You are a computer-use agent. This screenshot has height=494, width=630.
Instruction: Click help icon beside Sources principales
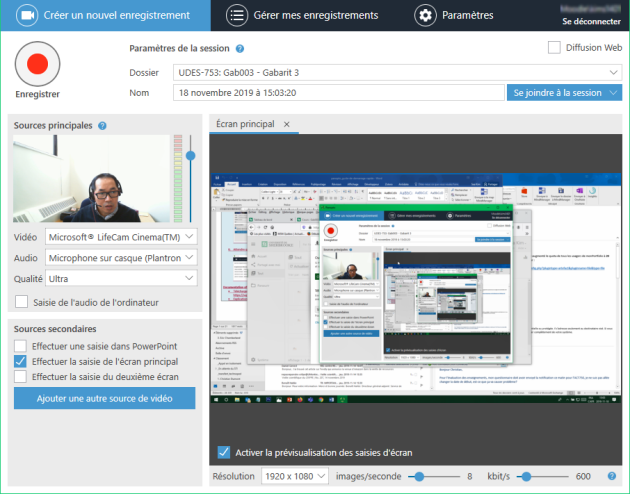103,126
